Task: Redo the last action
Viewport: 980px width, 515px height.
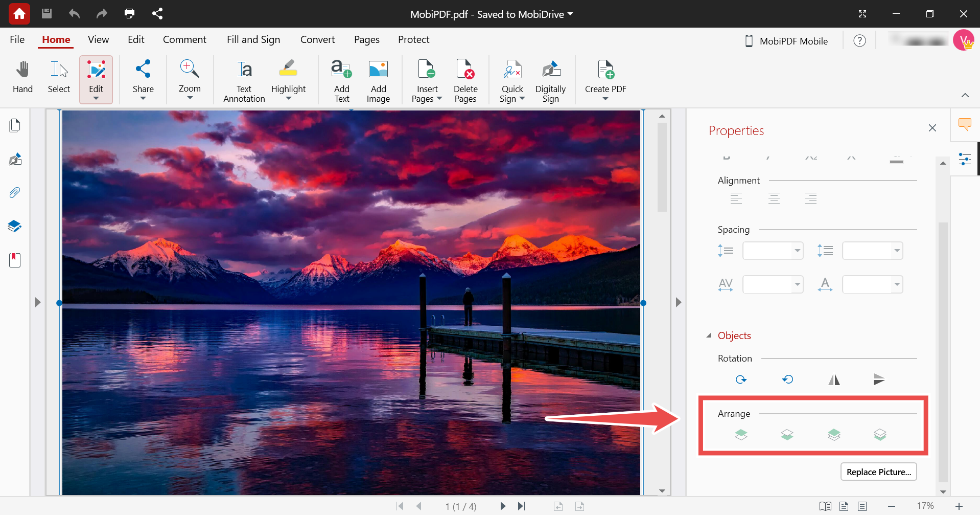Action: click(102, 14)
